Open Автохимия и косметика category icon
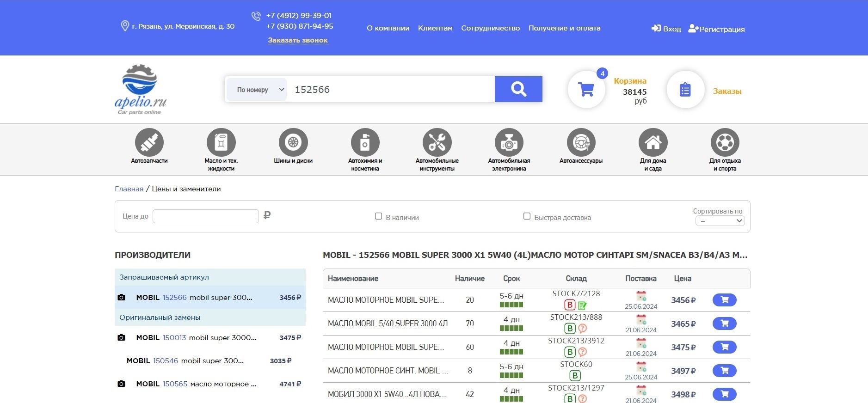The width and height of the screenshot is (868, 403). 365,142
